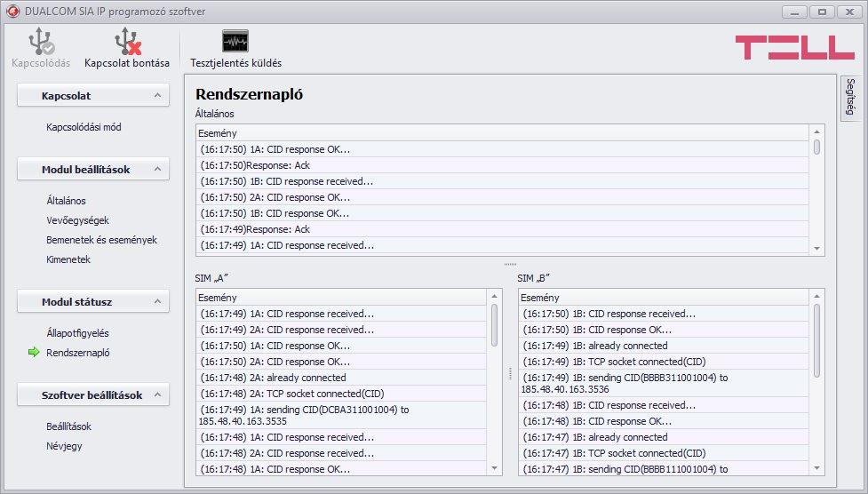Viewport: 868px width, 494px height.
Task: Minimize the DUALCOM window
Action: click(794, 12)
